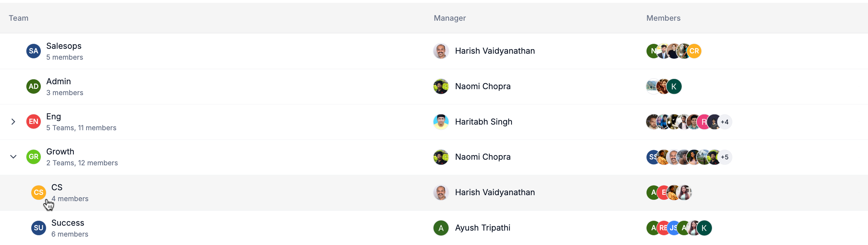Viewport: 868px width, 245px height.
Task: Show the +4 more Eng members
Action: pos(725,122)
